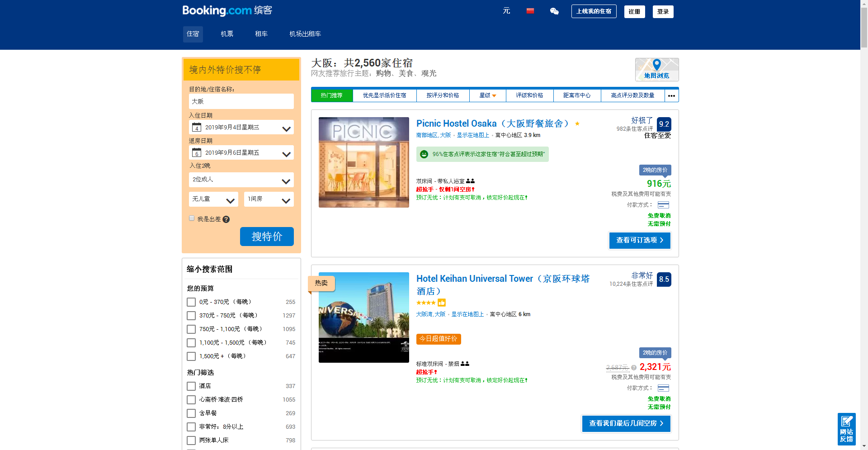Click the 注册 register button
The image size is (868, 450).
635,12
